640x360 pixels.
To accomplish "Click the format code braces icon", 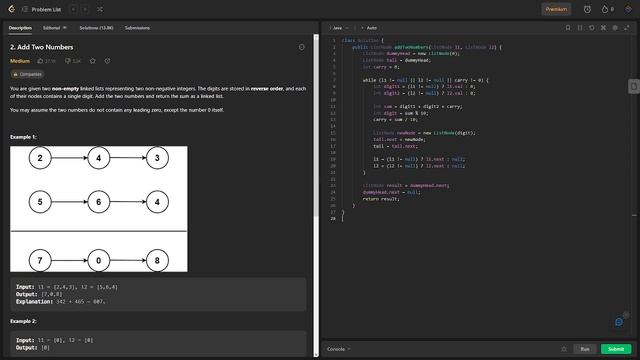I will [580, 28].
